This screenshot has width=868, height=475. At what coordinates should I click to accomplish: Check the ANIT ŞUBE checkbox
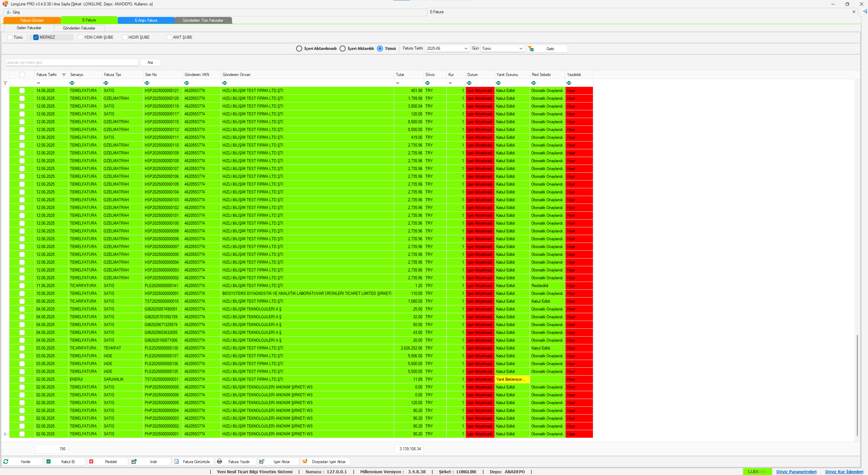tap(169, 37)
